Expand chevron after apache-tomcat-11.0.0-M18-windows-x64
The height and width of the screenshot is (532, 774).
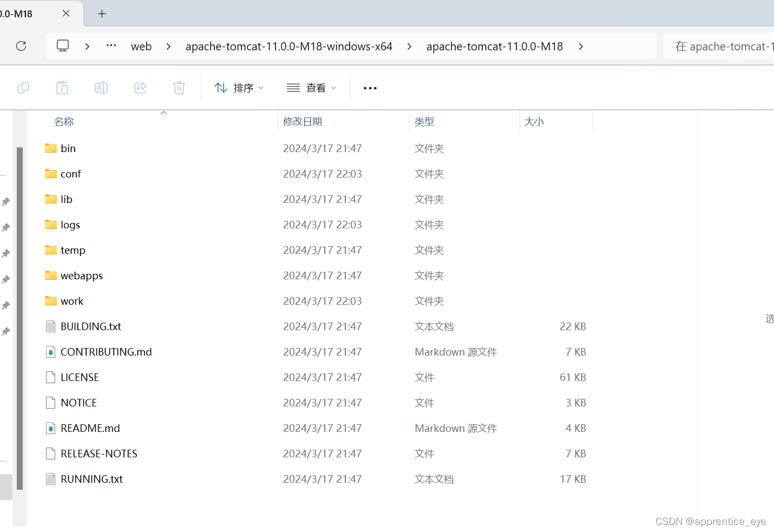pyautogui.click(x=409, y=47)
